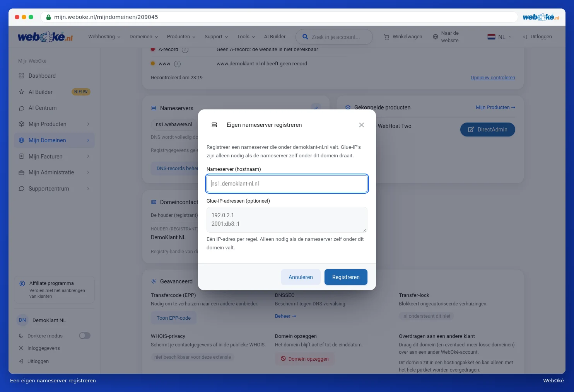Click the edit pencil icon in Nameservers card

tap(316, 107)
